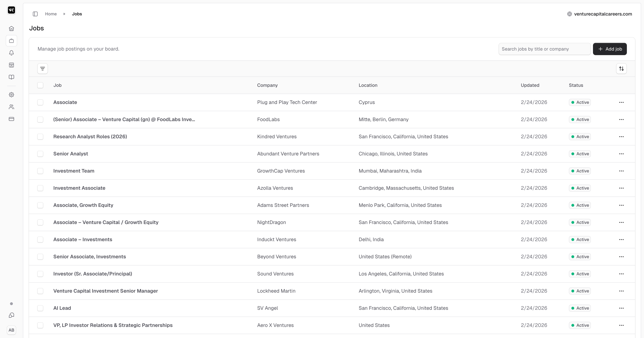The image size is (644, 338).
Task: Click the users people sidebar icon
Action: coord(11,107)
